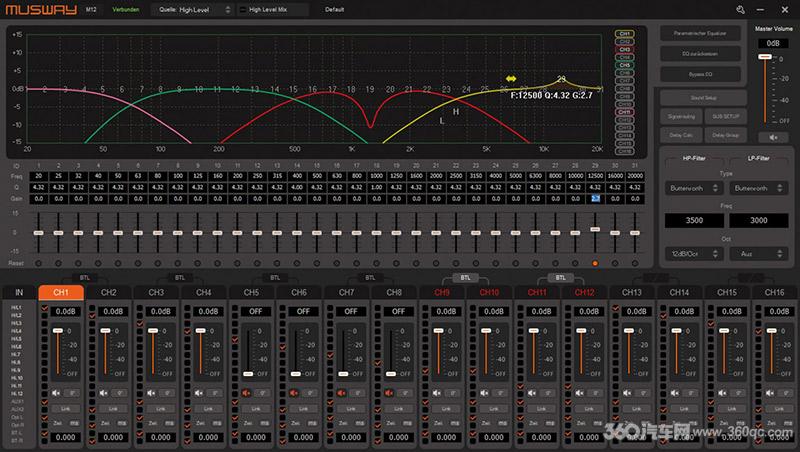
Task: Open the Delay Group button
Action: coord(726,135)
